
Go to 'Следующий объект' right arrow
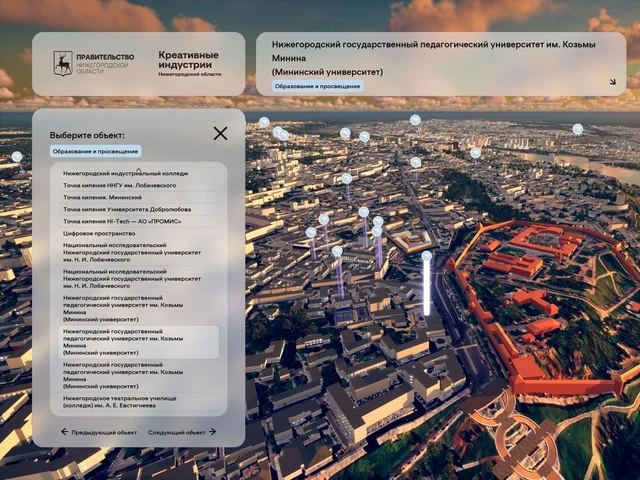click(x=212, y=432)
